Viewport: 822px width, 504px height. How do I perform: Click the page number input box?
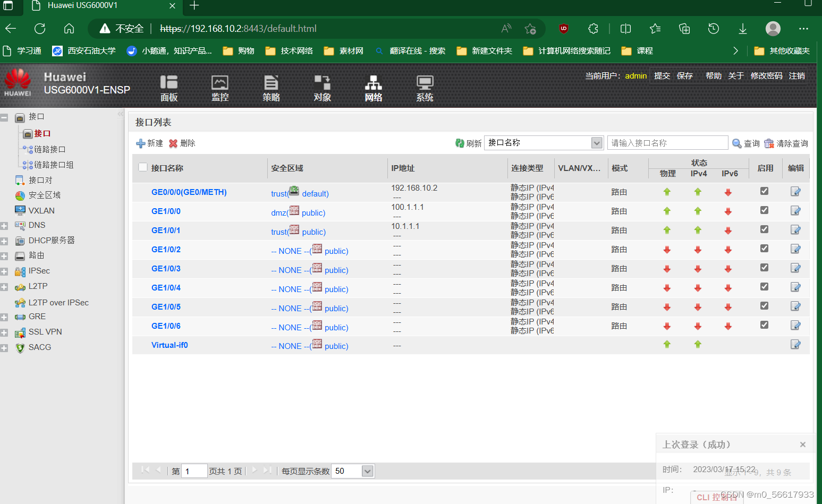click(x=194, y=471)
